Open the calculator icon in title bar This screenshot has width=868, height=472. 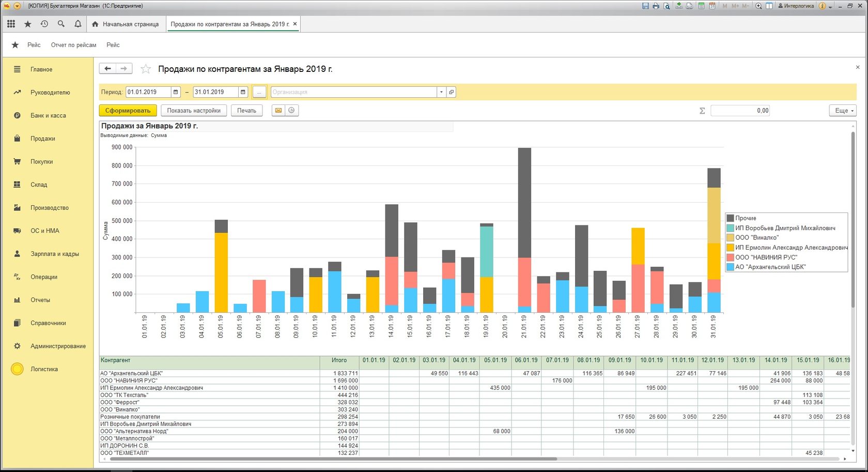(701, 6)
